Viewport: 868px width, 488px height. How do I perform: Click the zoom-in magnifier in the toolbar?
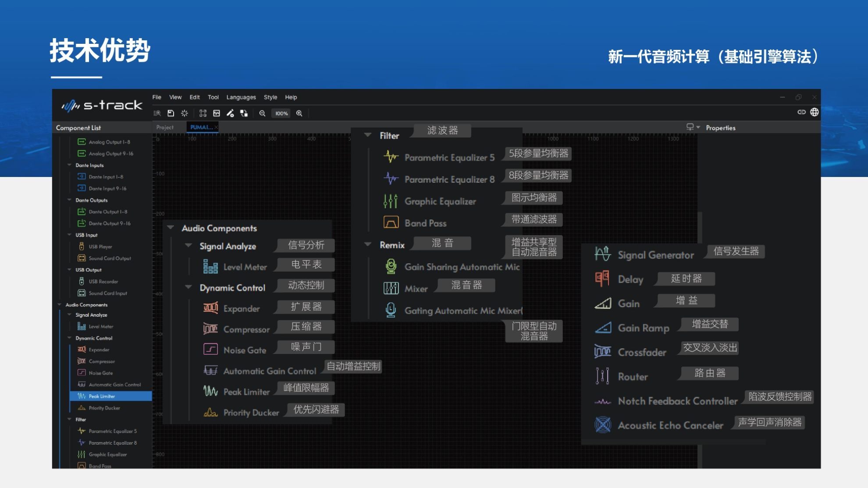299,113
